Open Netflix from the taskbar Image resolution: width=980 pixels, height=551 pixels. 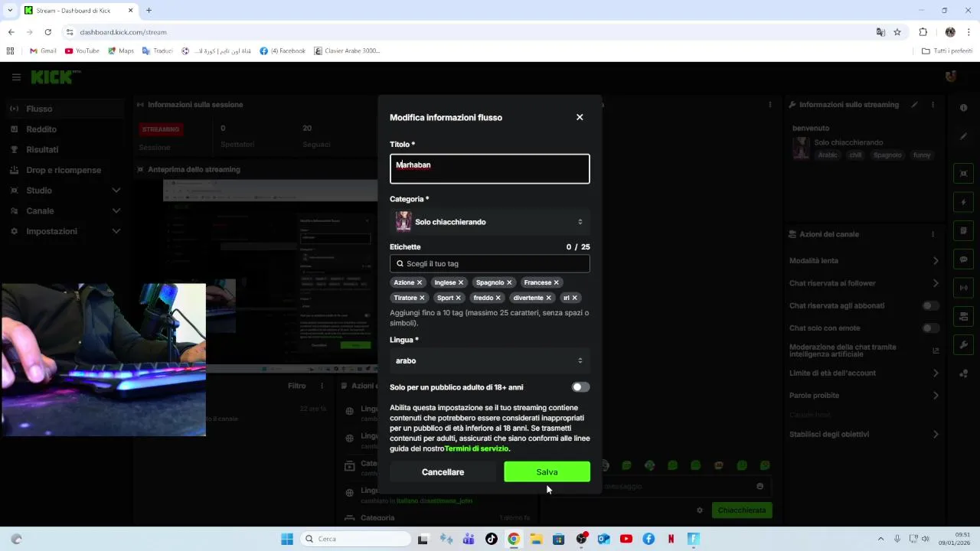671,539
